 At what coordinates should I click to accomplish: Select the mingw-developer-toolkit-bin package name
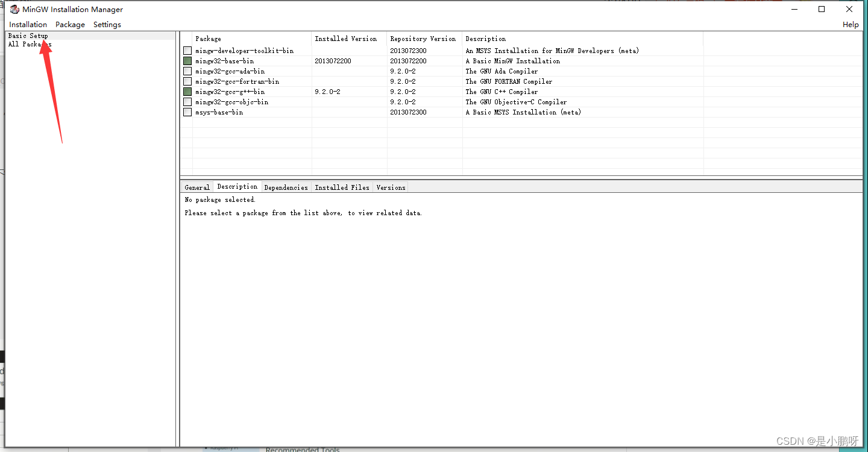tap(244, 51)
